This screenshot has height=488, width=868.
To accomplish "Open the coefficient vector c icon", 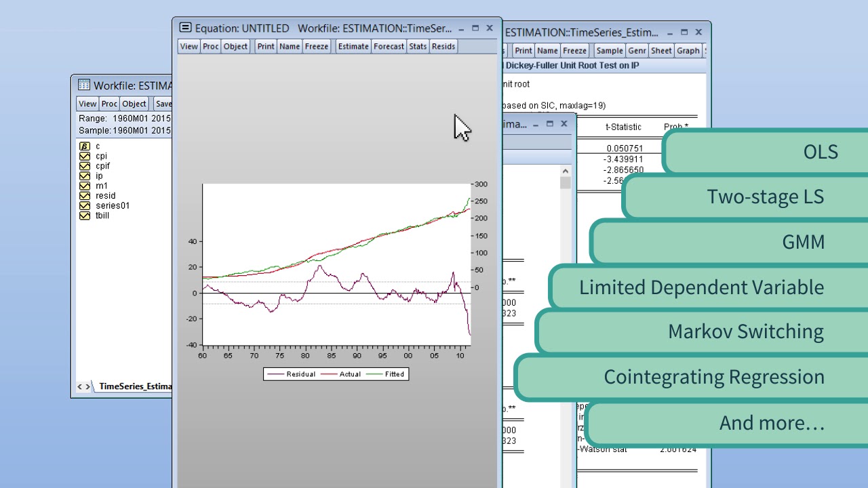I will (x=85, y=146).
